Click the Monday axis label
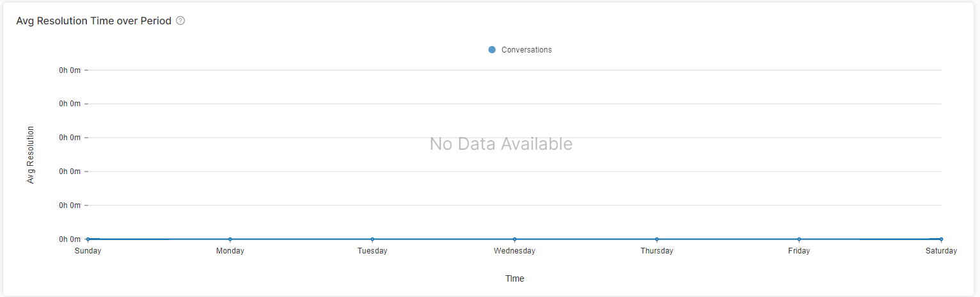980x297 pixels. click(230, 251)
